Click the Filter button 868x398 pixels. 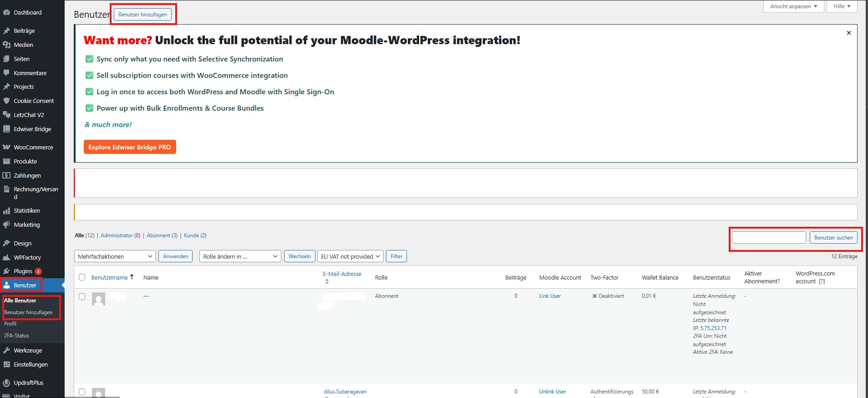pos(396,256)
